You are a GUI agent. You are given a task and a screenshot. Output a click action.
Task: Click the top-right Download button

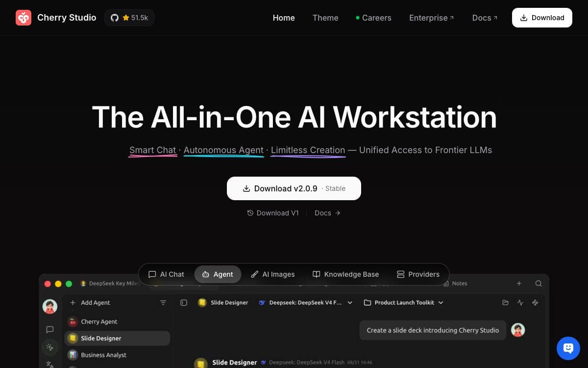tap(542, 18)
